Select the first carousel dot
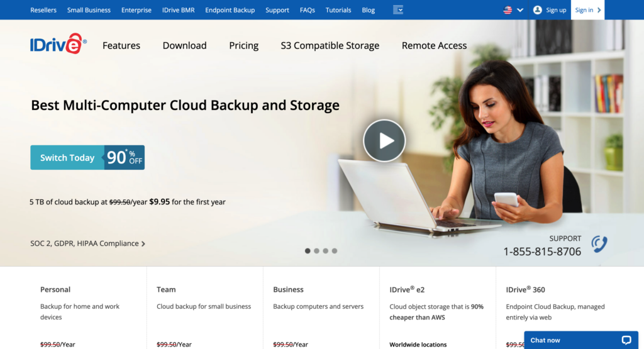The width and height of the screenshot is (644, 349). (x=308, y=251)
